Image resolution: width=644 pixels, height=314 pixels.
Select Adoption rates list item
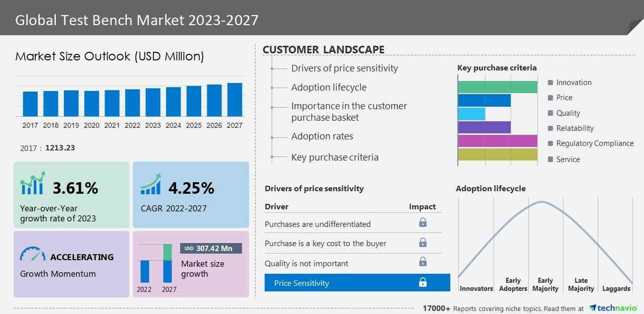pos(322,136)
